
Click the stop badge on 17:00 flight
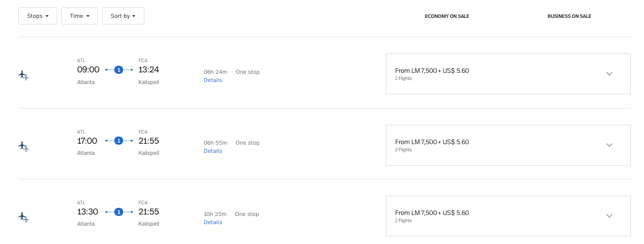(x=118, y=141)
